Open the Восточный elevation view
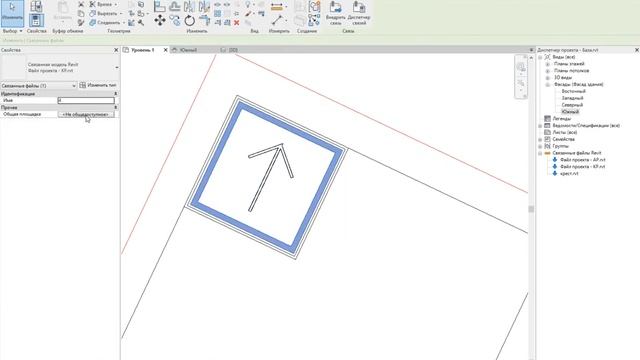Screen dimensions: 640x360 point(573,91)
